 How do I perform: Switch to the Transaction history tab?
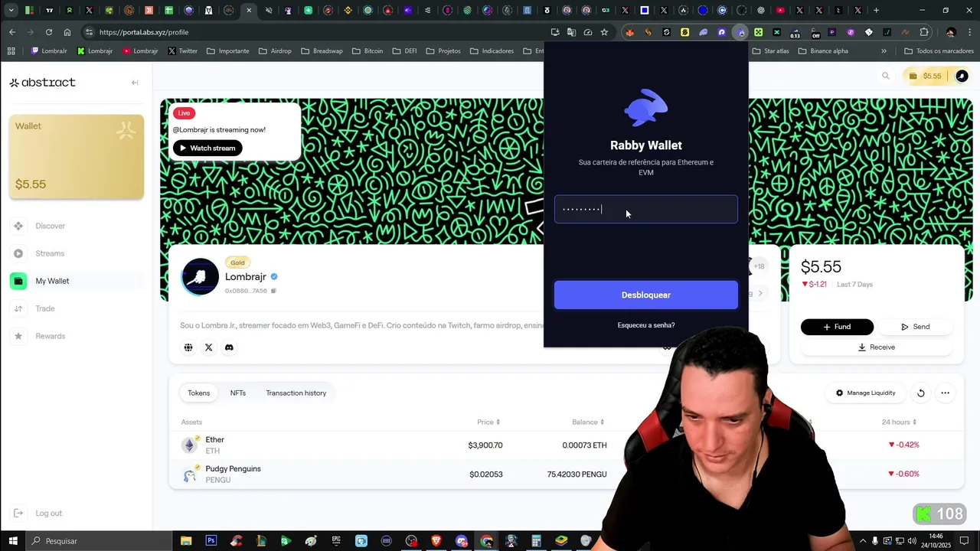tap(296, 393)
